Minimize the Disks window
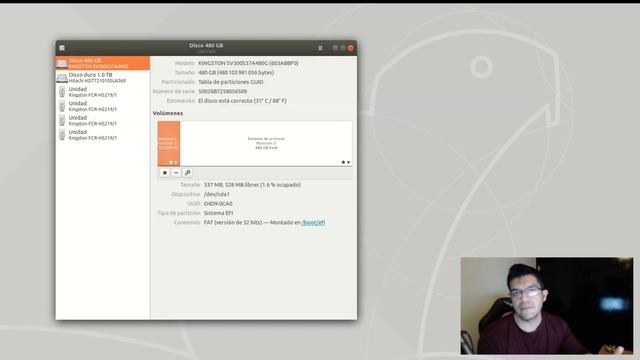The image size is (640, 360). 335,48
